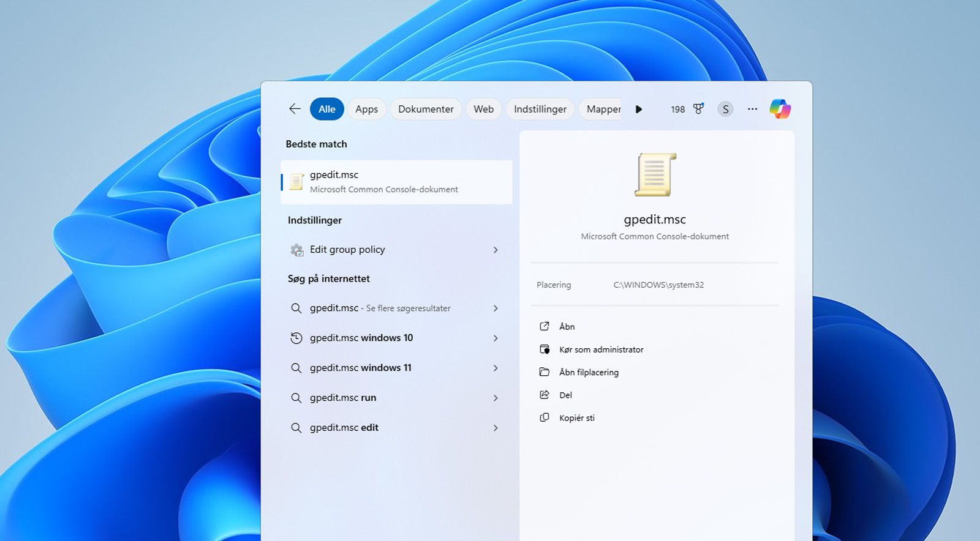
Task: Expand chevron for 'gpedit.msc - Se flere søgeresultater'
Action: tap(496, 308)
